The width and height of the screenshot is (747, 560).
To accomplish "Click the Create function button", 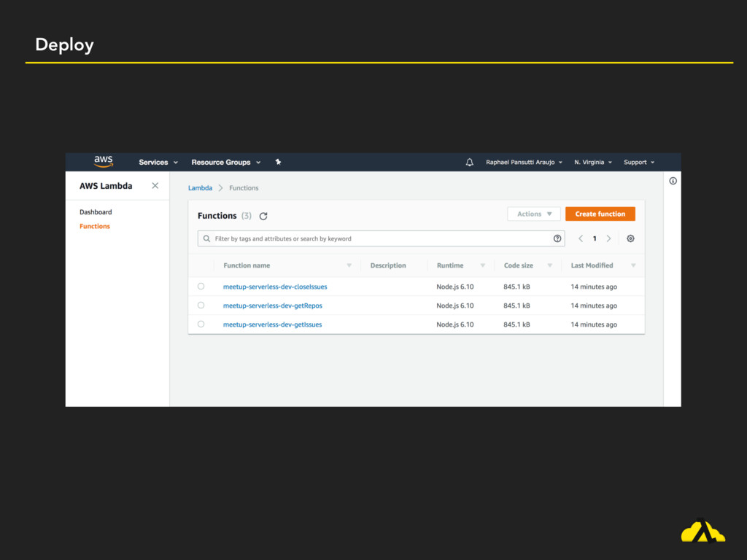I will click(600, 214).
